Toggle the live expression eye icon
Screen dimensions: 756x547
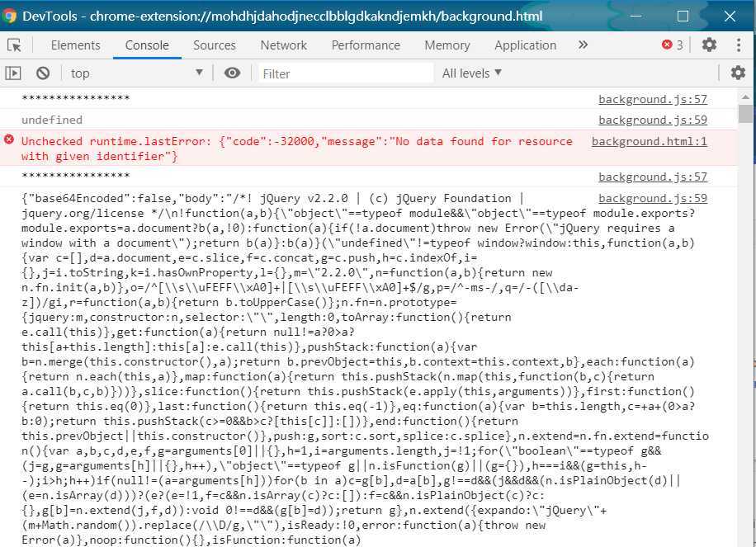[x=232, y=73]
